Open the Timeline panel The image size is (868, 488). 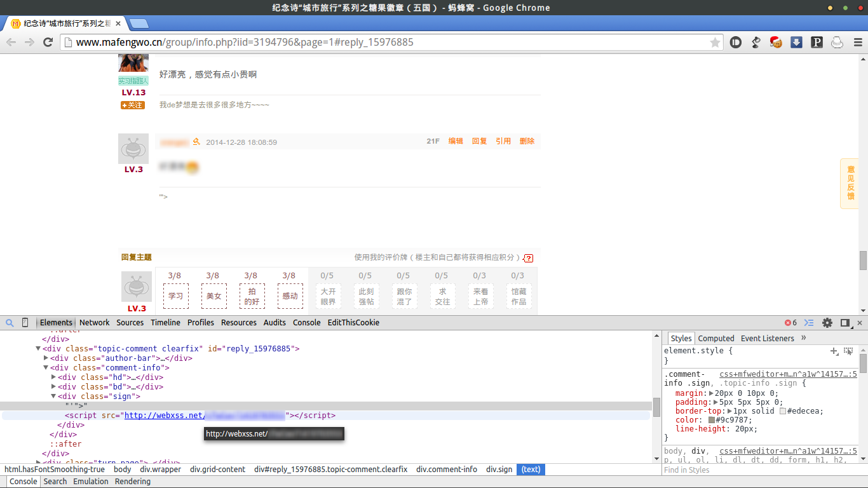coord(165,323)
